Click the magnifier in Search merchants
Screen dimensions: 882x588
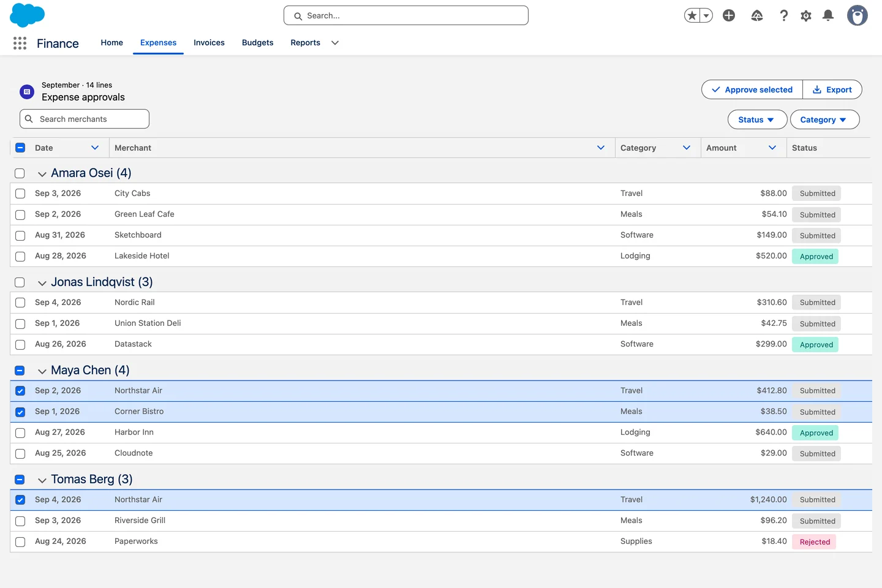click(29, 119)
